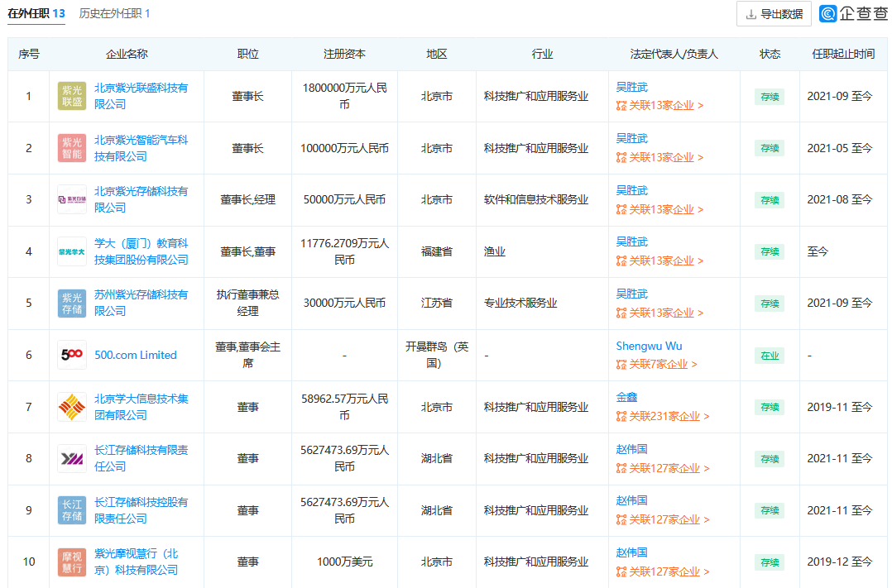Click the 长江存储科技控股 company logo

pyautogui.click(x=72, y=510)
